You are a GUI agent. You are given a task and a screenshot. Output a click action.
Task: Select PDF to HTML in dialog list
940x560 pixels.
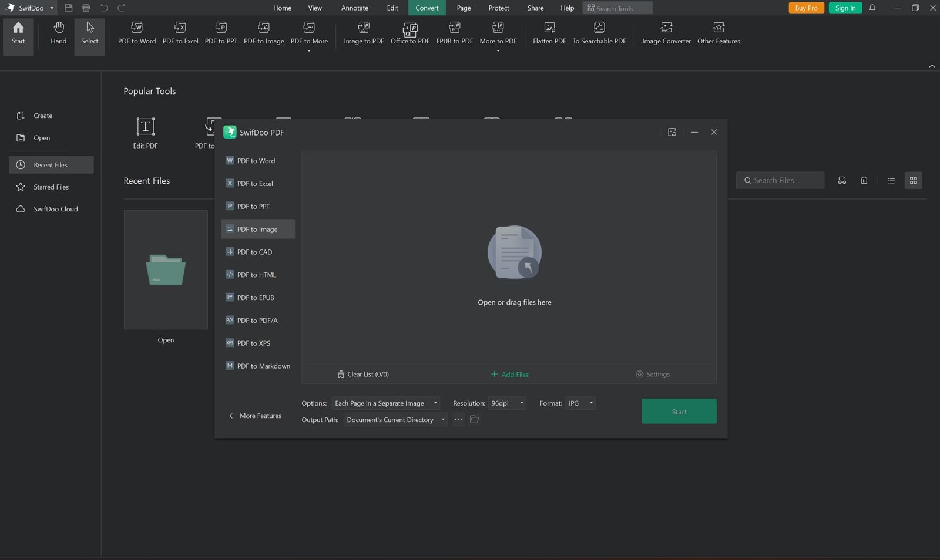pyautogui.click(x=258, y=275)
